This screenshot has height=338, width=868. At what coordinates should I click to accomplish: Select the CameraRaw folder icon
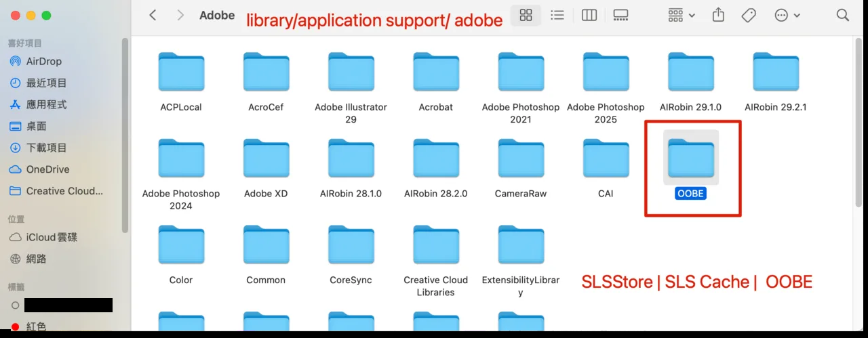click(521, 159)
